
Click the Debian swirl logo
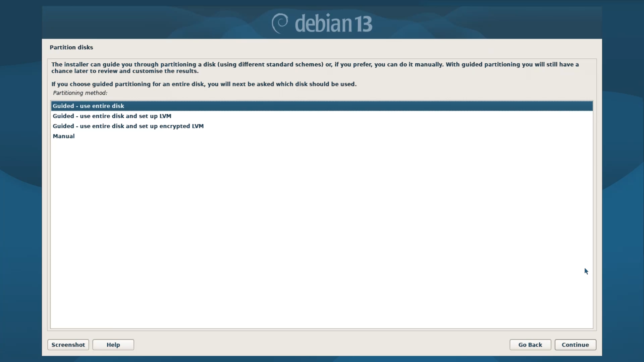(x=280, y=23)
